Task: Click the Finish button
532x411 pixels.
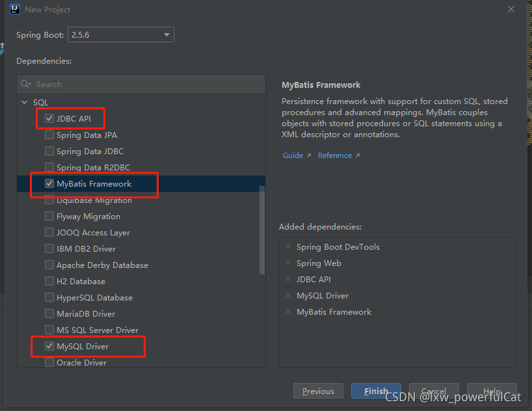Action: [x=376, y=391]
